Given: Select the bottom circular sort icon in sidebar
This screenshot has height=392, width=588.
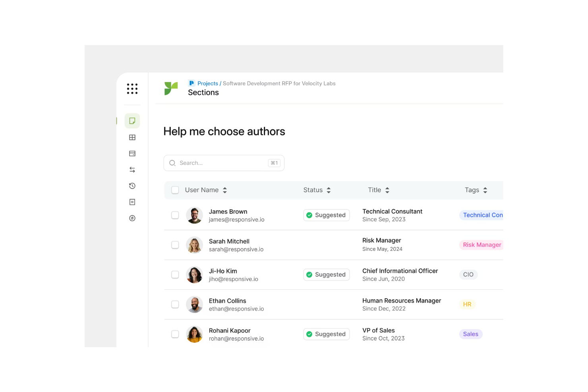Looking at the screenshot, I should point(132,218).
